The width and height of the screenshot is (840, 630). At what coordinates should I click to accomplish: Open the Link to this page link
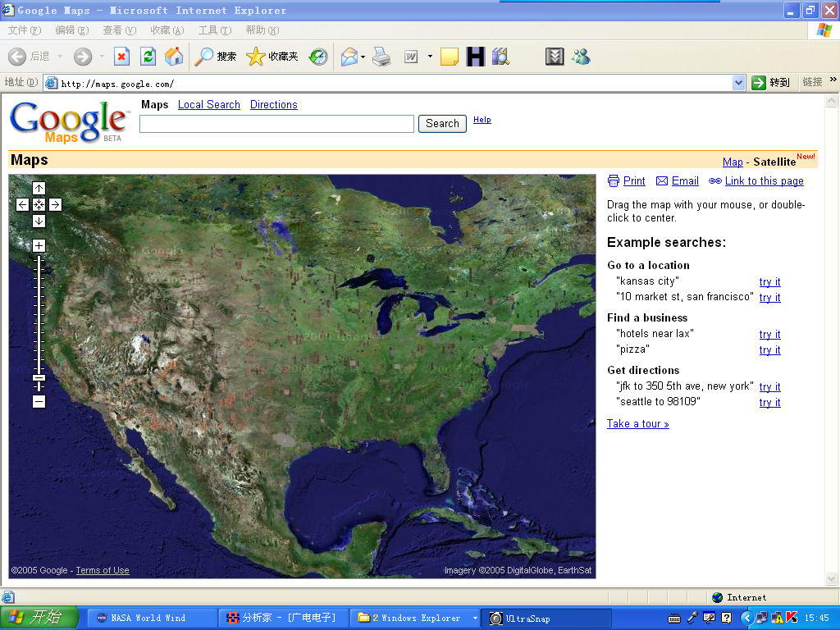pyautogui.click(x=764, y=181)
